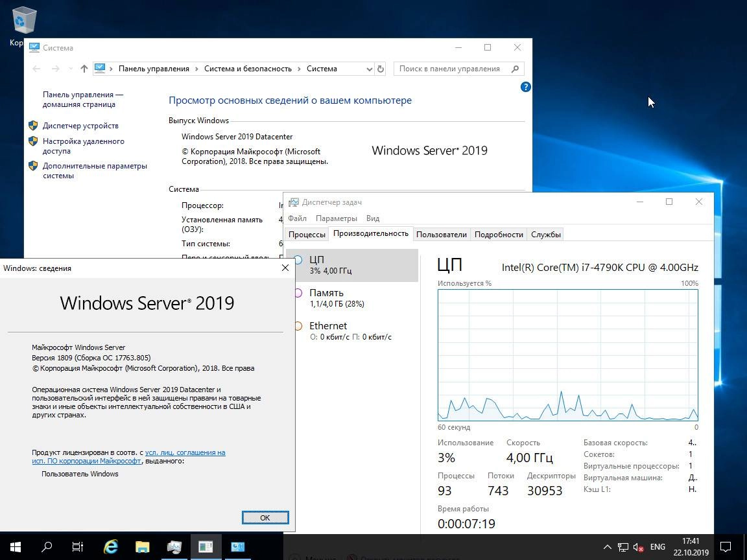
Task: Maximize the Task Manager window
Action: point(669,202)
